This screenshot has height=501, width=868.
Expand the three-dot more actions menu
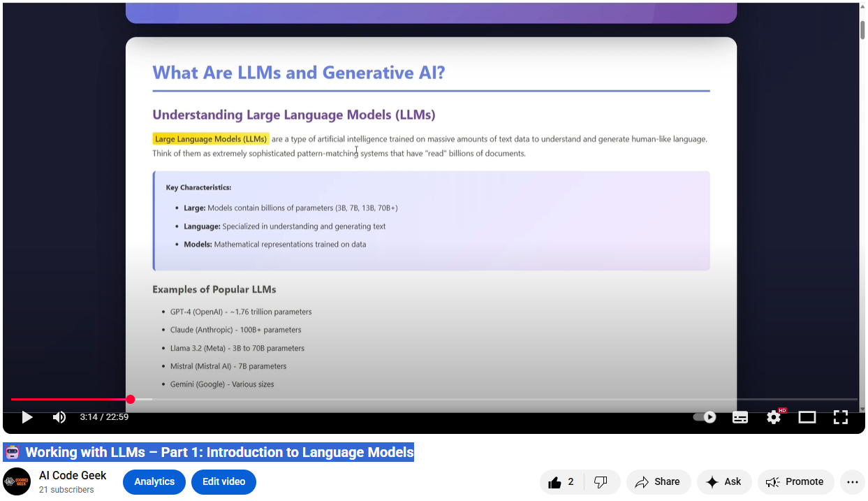[x=852, y=482]
